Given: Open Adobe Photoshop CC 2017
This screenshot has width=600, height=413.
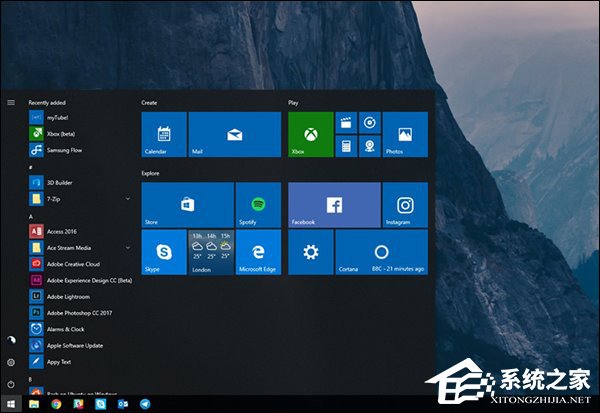Looking at the screenshot, I should 80,313.
